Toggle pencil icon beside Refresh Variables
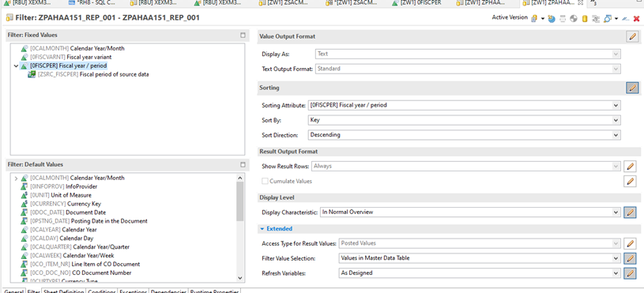This screenshot has height=293, width=644. point(630,273)
